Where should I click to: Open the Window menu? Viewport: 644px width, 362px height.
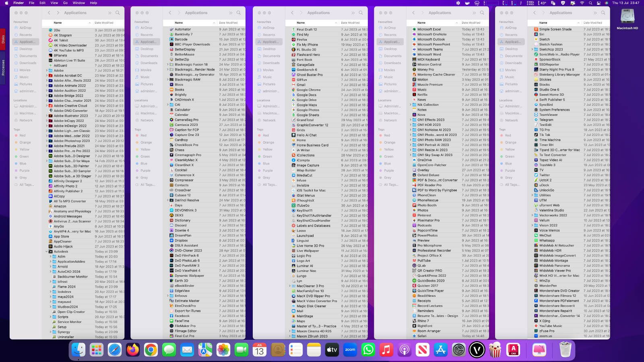(x=78, y=3)
